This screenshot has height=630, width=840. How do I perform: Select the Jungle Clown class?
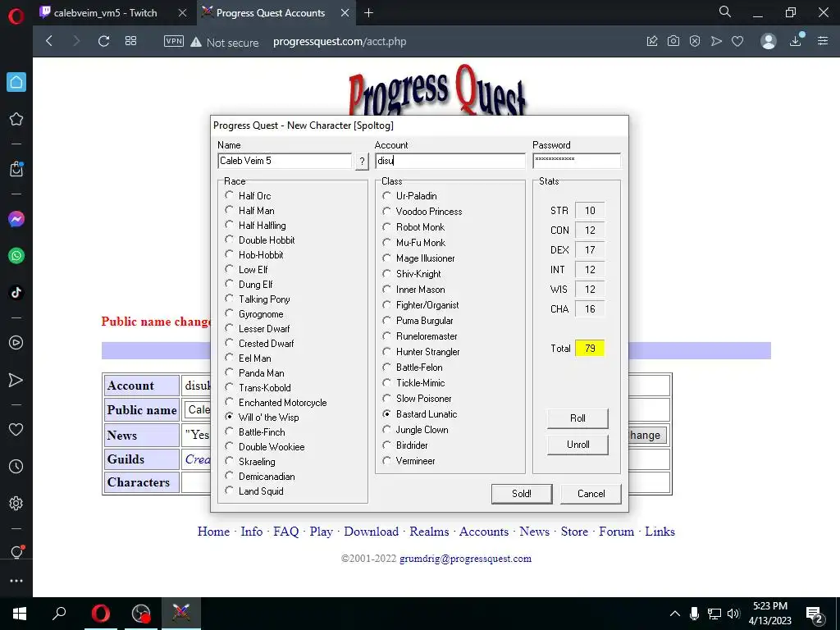point(417,430)
